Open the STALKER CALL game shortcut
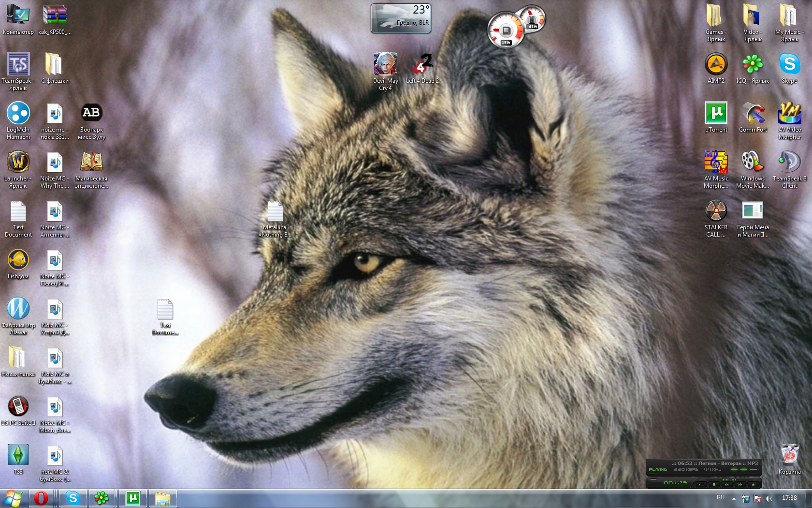Image resolution: width=812 pixels, height=508 pixels. tap(716, 211)
